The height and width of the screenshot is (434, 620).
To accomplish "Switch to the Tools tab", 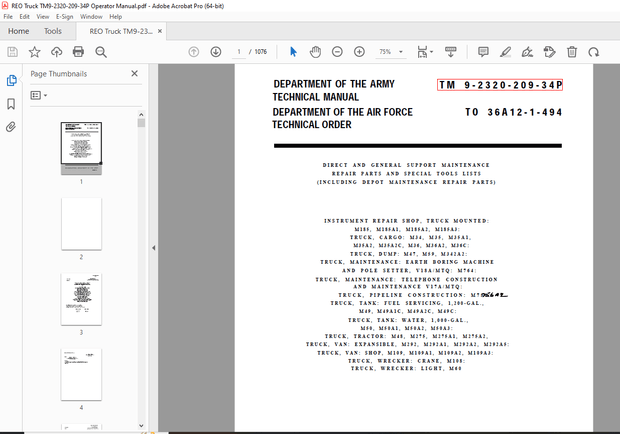I will (53, 31).
